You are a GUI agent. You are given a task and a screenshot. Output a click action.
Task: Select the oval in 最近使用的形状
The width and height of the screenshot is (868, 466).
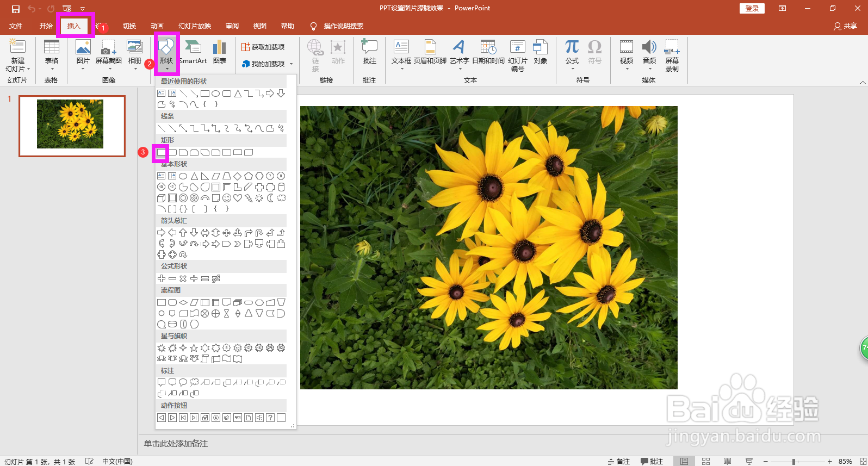pos(216,94)
